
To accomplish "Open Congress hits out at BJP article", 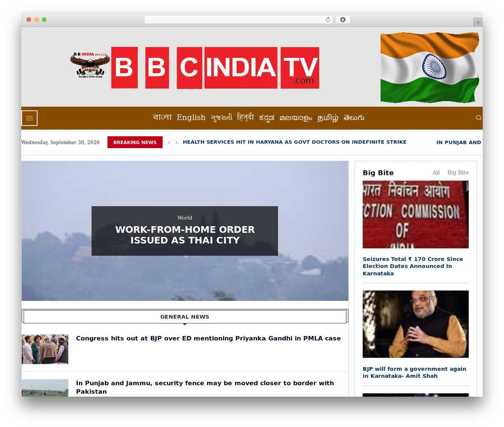I will tap(208, 338).
